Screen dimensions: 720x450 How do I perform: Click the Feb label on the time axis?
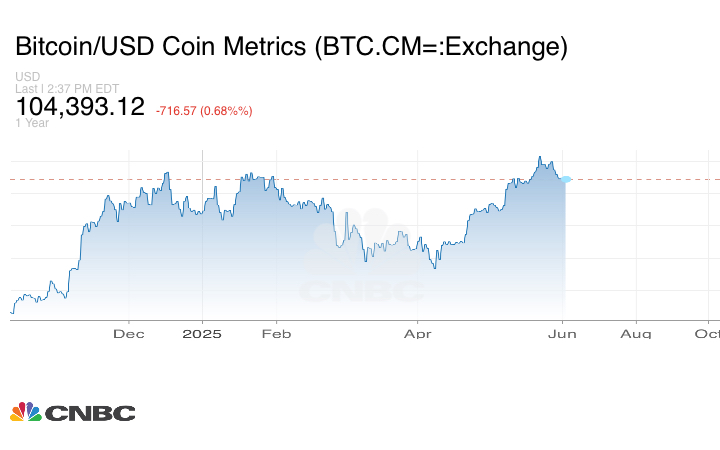click(276, 333)
